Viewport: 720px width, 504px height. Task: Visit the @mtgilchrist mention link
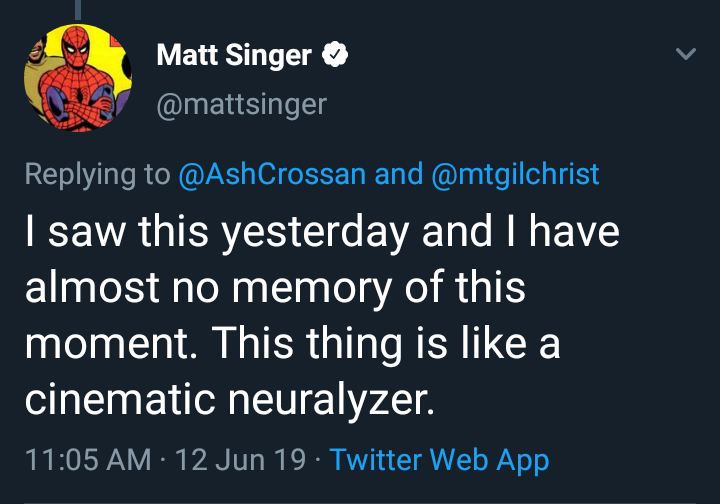click(x=515, y=174)
